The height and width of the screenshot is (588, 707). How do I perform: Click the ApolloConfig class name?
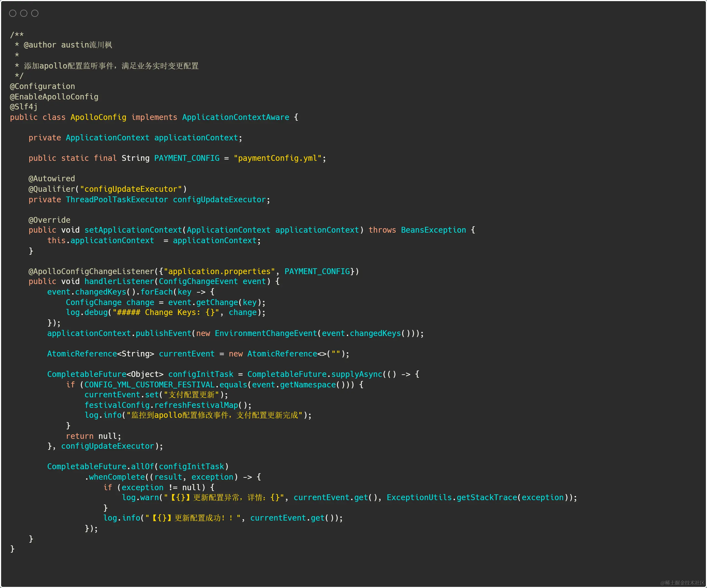pyautogui.click(x=98, y=117)
